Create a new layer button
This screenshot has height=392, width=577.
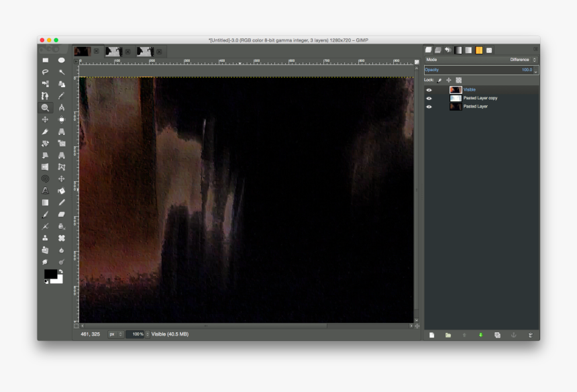tap(431, 335)
